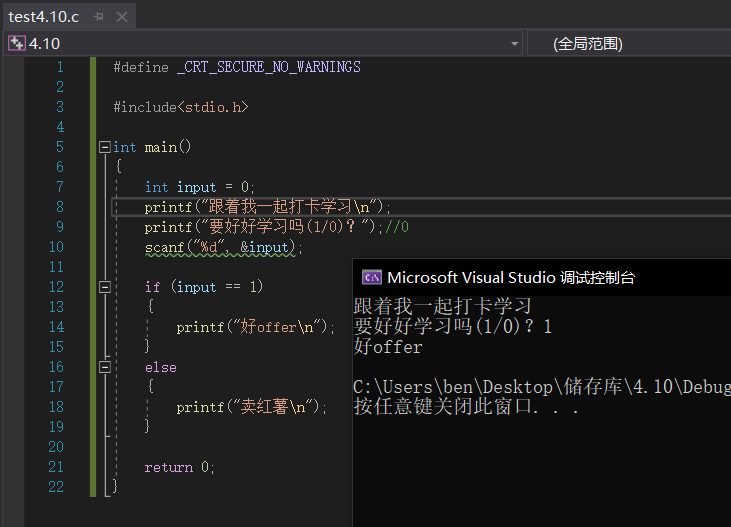Screen dimensions: 731x527
Task: Click the debug console title text
Action: (511, 277)
